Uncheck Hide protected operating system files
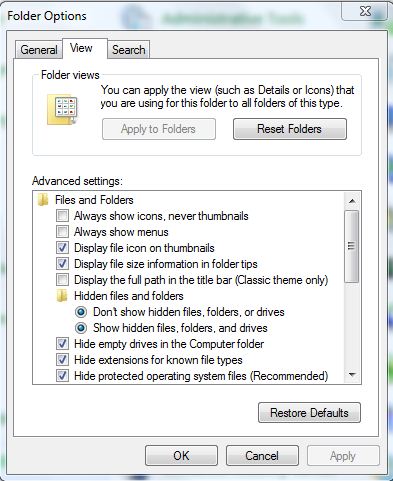 62,376
